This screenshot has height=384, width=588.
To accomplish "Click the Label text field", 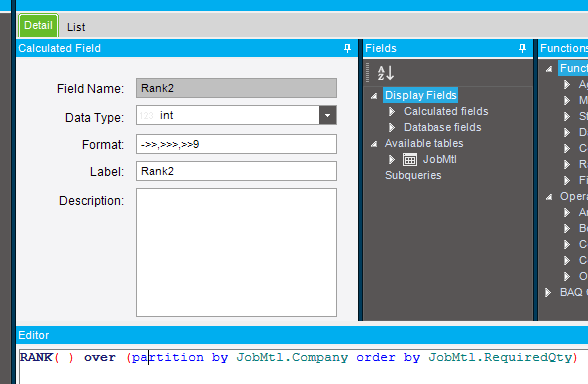I will [236, 171].
